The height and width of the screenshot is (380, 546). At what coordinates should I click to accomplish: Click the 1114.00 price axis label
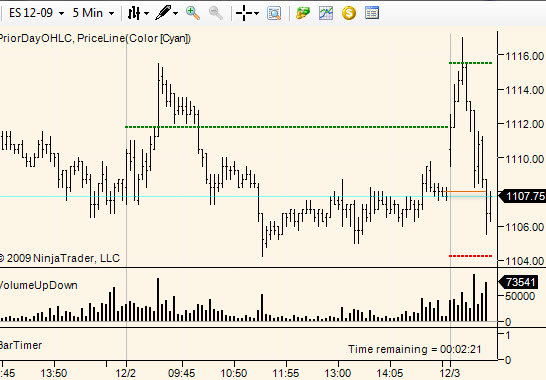[x=524, y=90]
